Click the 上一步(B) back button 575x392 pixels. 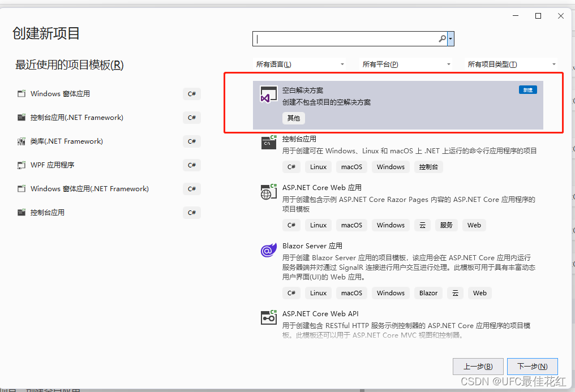478,367
